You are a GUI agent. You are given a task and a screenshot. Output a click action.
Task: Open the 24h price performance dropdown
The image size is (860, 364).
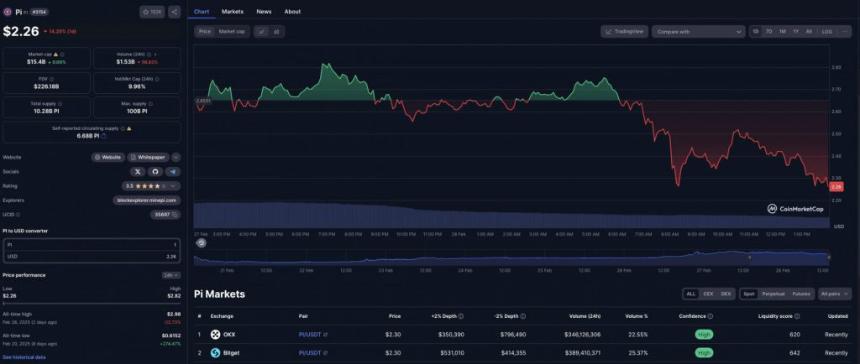(x=171, y=275)
